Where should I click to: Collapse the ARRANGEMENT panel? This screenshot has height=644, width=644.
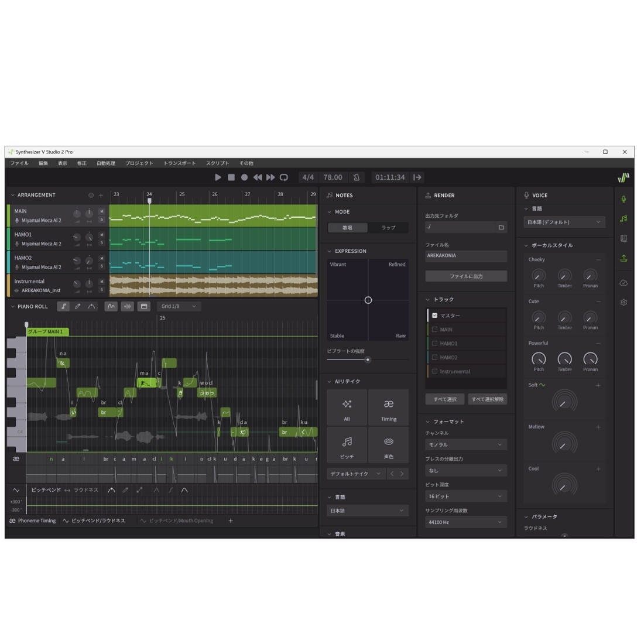(x=13, y=195)
